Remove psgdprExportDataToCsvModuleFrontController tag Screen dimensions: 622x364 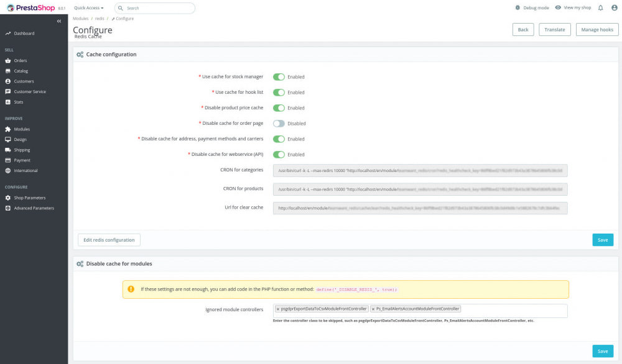277,309
